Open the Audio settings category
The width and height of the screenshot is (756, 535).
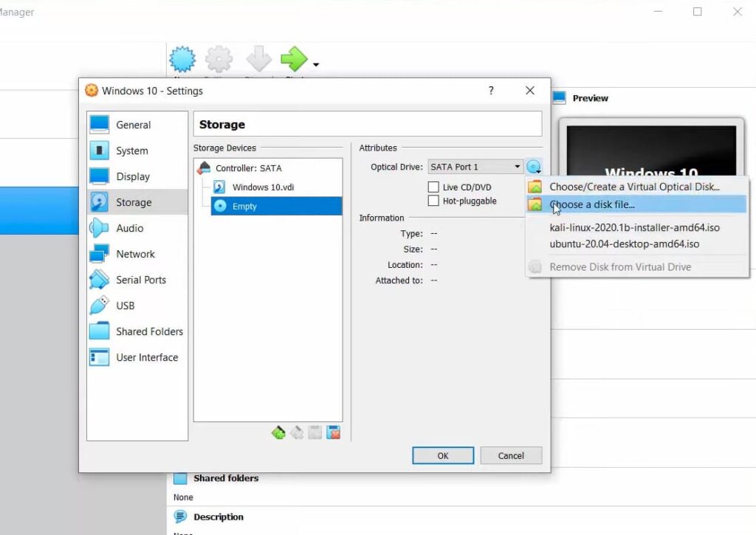(129, 228)
